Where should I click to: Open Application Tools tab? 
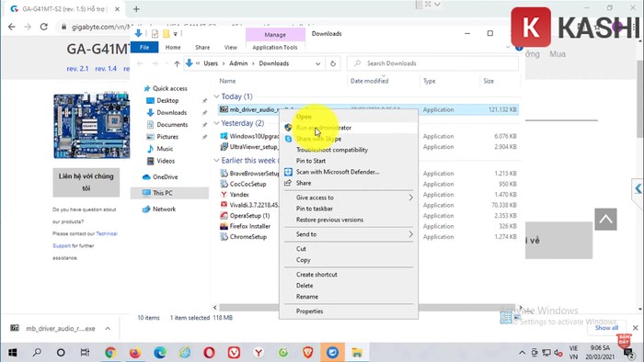point(275,47)
